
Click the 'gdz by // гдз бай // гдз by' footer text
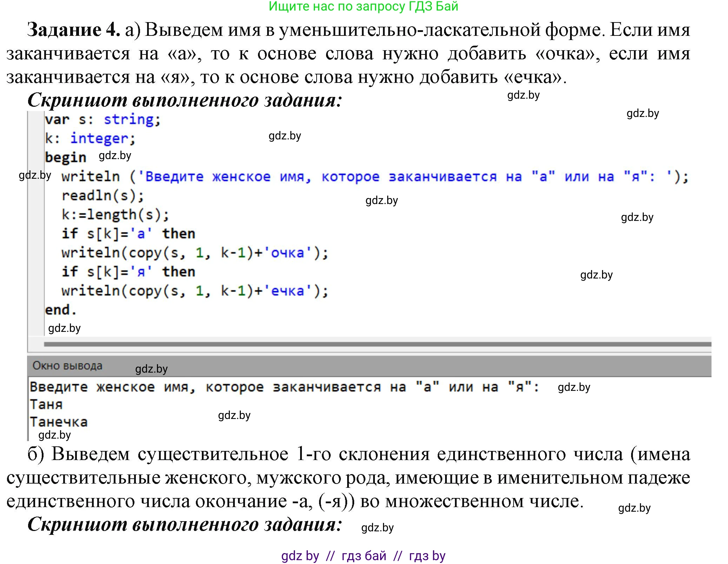[x=363, y=556]
